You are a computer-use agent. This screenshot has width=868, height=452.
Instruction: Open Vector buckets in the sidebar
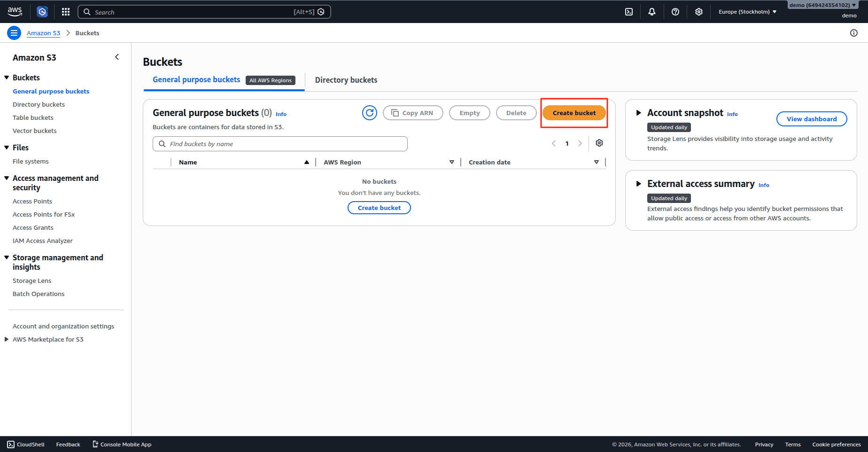34,131
